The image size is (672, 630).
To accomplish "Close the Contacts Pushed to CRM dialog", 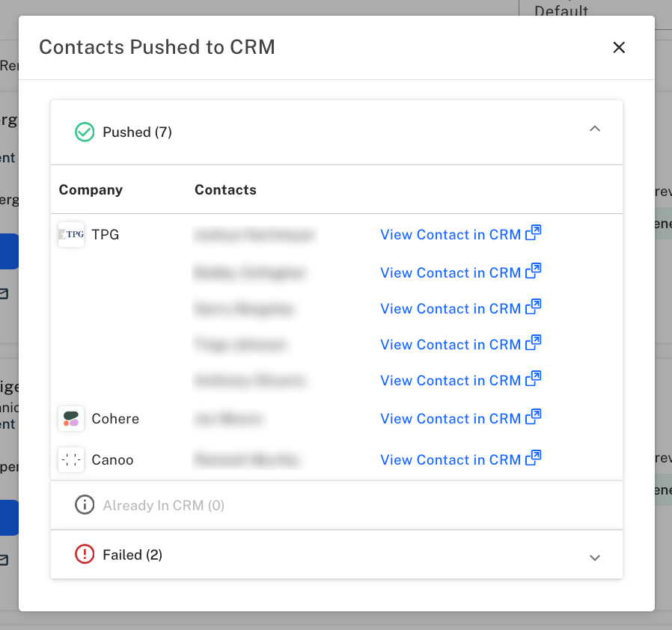I will (619, 48).
